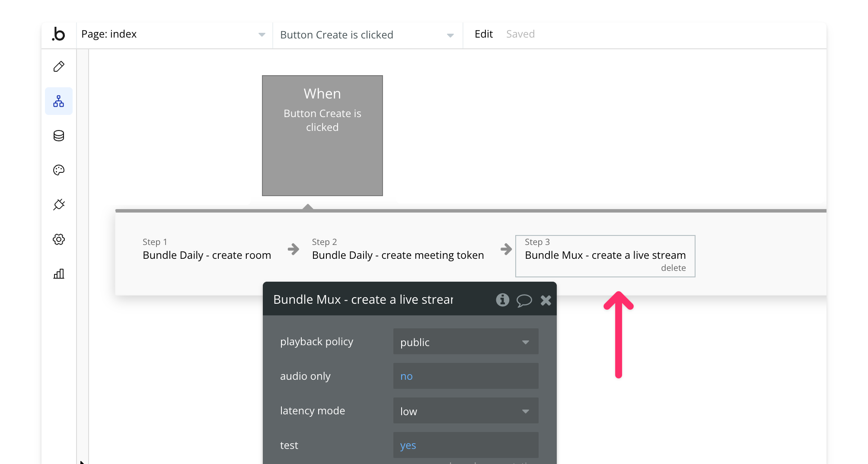This screenshot has width=868, height=464.
Task: Expand the latency mode dropdown
Action: [465, 411]
